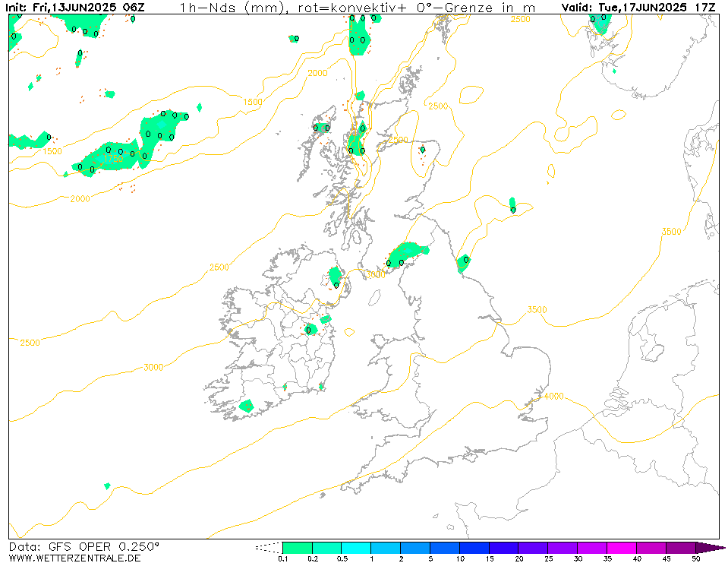Image resolution: width=728 pixels, height=563 pixels.
Task: Click the WWW.WETTERZENTRALE.DE source text
Action: point(74,558)
